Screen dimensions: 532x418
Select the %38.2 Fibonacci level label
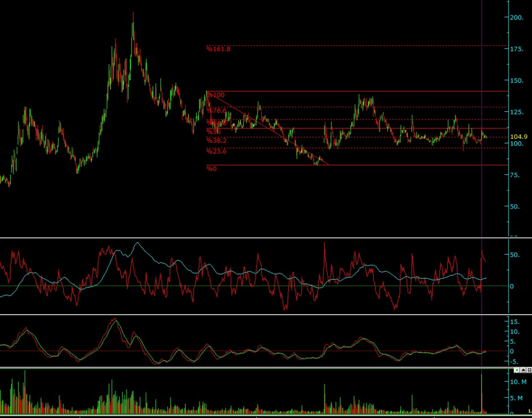(216, 140)
